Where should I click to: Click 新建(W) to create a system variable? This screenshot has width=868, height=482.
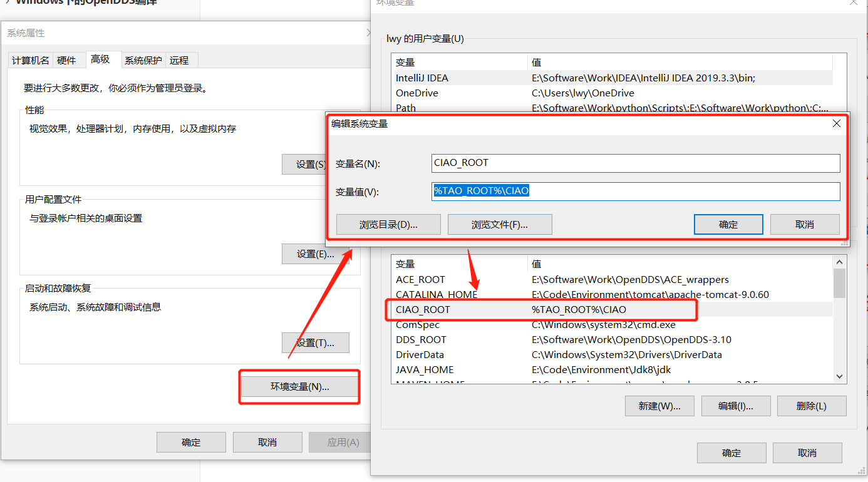coord(659,406)
